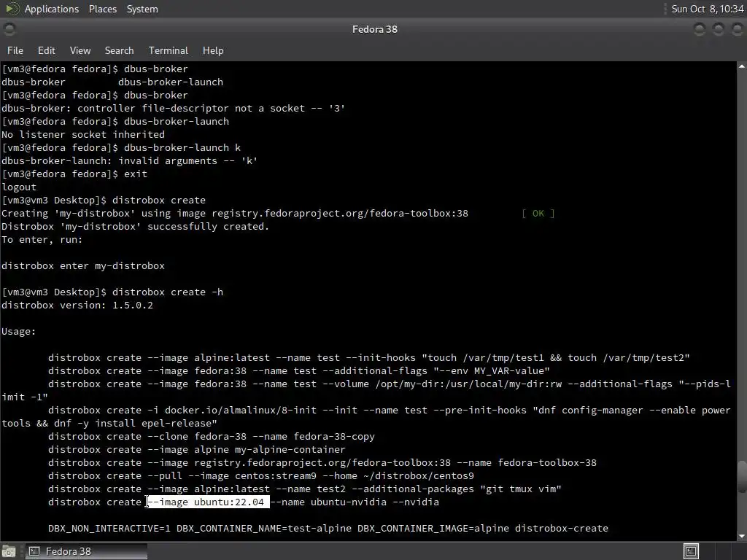The image size is (747, 560).
Task: Click the green '[ OK ]' status text
Action: tap(538, 214)
